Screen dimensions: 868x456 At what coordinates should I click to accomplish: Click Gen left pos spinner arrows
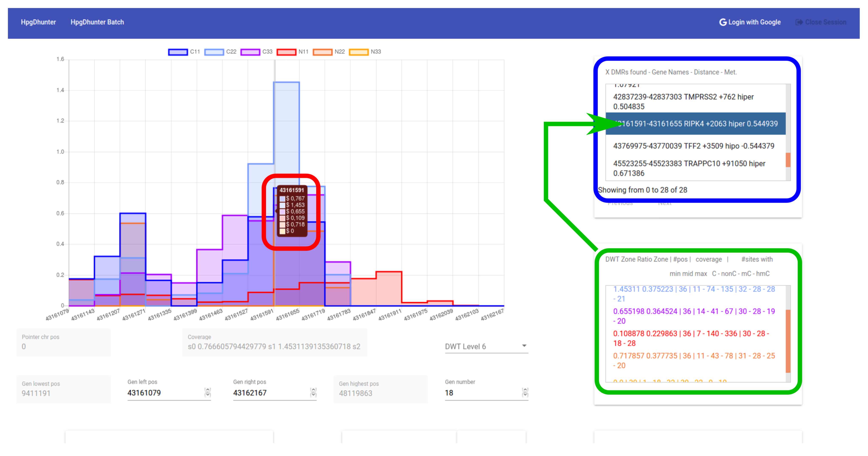coord(208,392)
